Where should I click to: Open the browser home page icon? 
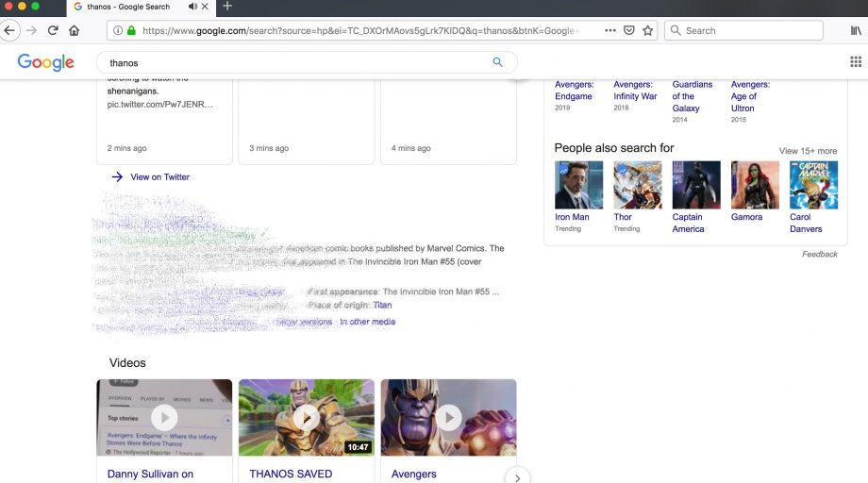[x=74, y=30]
